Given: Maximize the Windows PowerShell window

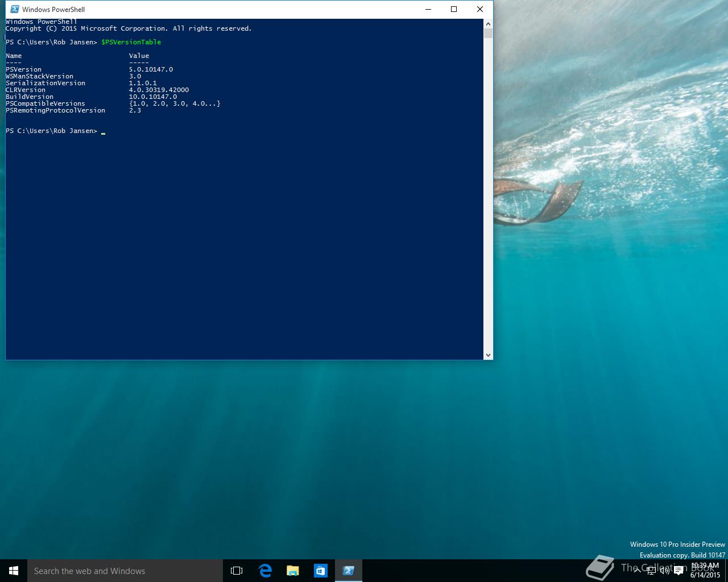Looking at the screenshot, I should (x=454, y=9).
